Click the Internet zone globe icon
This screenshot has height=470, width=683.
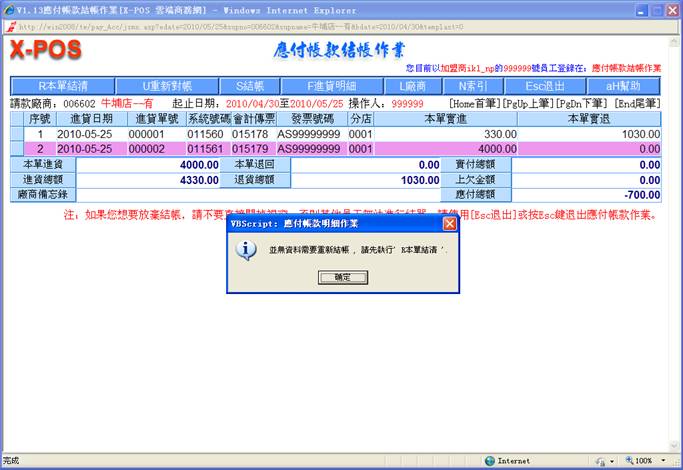[x=489, y=461]
